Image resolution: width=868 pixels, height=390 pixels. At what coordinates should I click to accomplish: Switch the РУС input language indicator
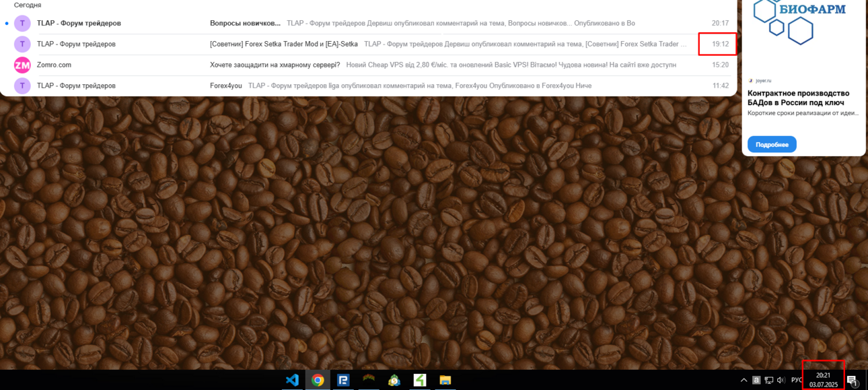796,380
